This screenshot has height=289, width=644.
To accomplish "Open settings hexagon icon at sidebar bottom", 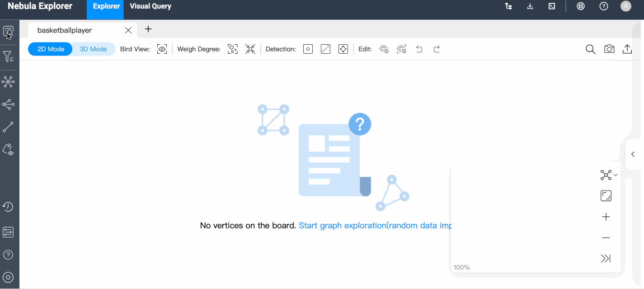I will [8, 277].
